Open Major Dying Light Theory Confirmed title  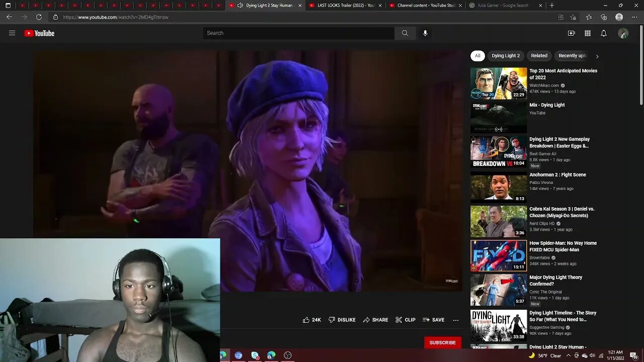click(x=555, y=281)
